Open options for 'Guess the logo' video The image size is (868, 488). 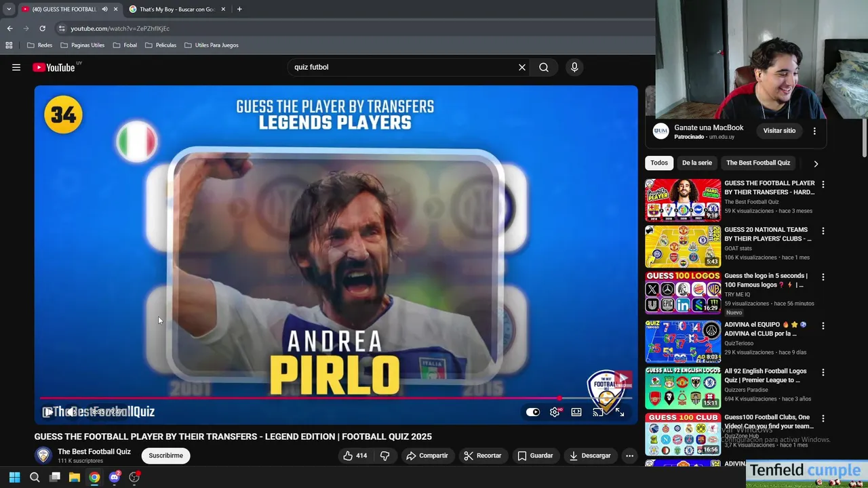pos(823,277)
